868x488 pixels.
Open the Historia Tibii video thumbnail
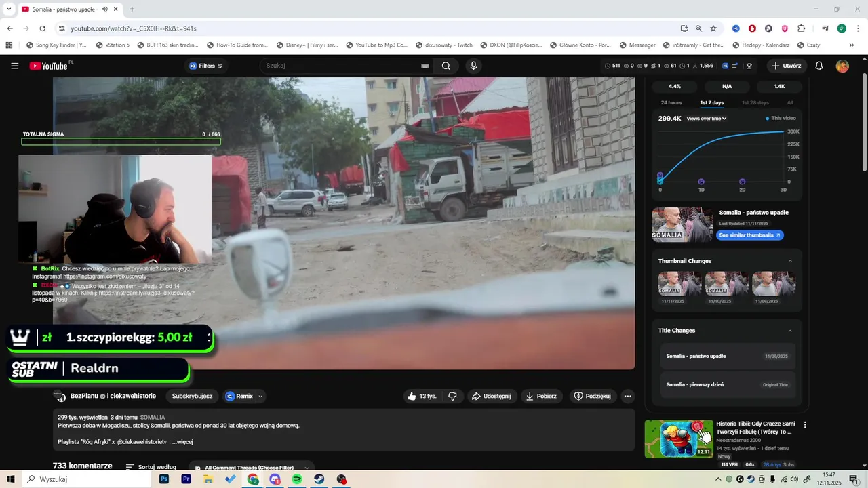[x=679, y=439]
